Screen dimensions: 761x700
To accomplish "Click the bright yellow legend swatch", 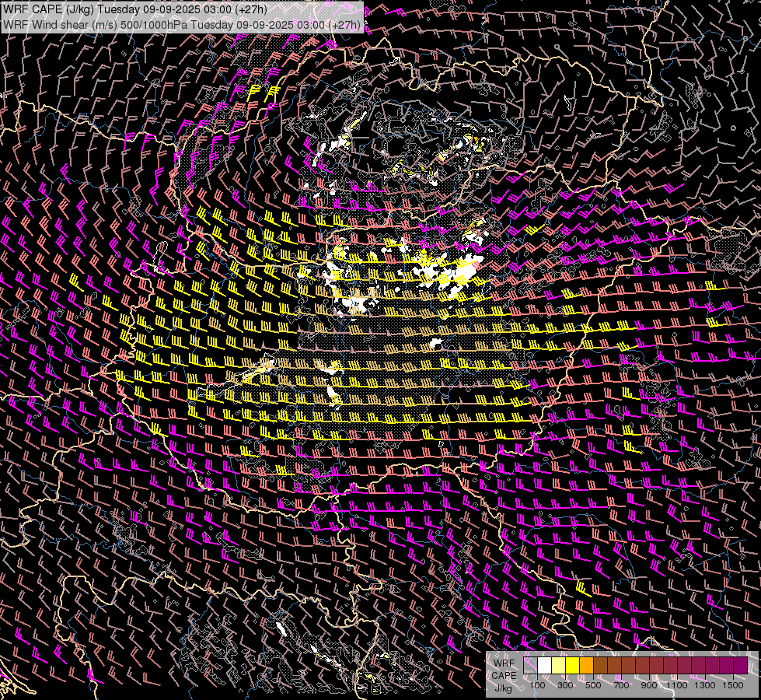I will coord(573,666).
